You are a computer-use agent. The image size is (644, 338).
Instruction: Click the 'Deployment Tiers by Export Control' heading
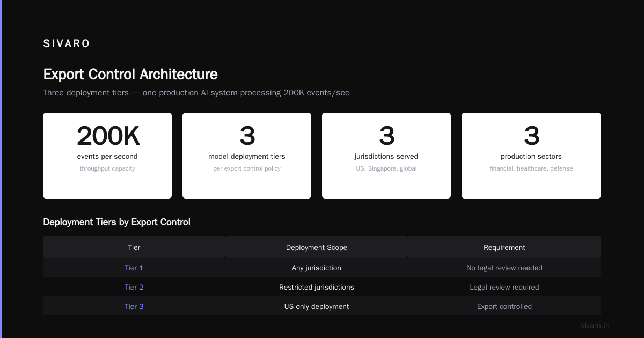[116, 222]
